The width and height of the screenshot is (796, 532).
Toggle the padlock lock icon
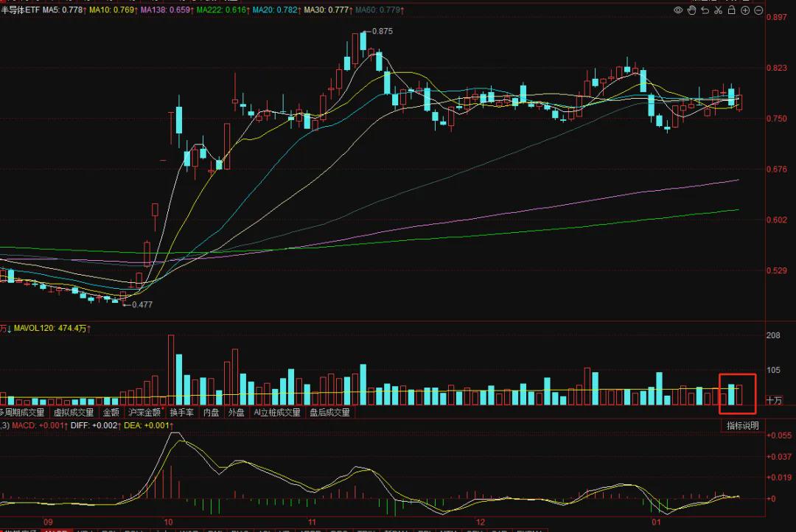pos(732,10)
